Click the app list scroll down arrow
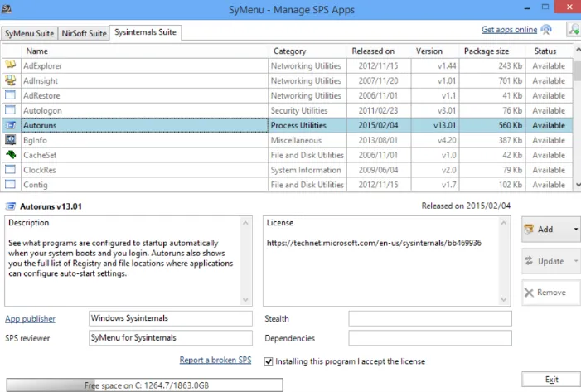Image resolution: width=581 pixels, height=392 pixels. 578,185
